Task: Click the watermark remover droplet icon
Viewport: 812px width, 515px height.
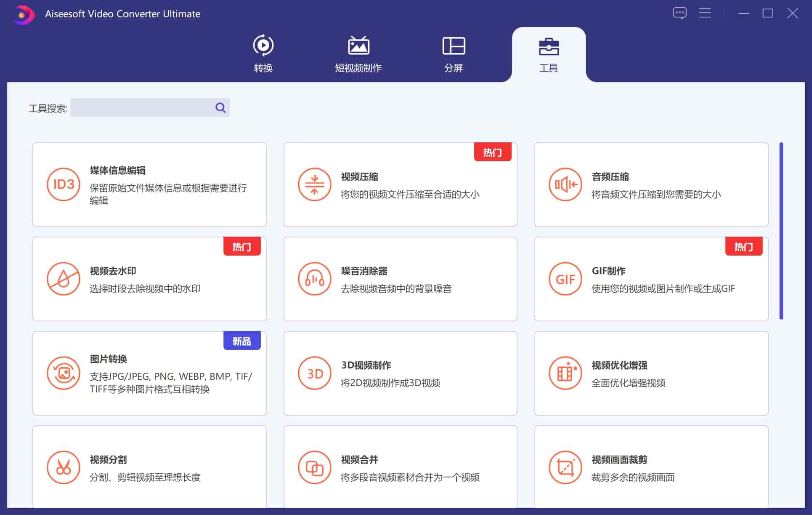Action: click(64, 279)
